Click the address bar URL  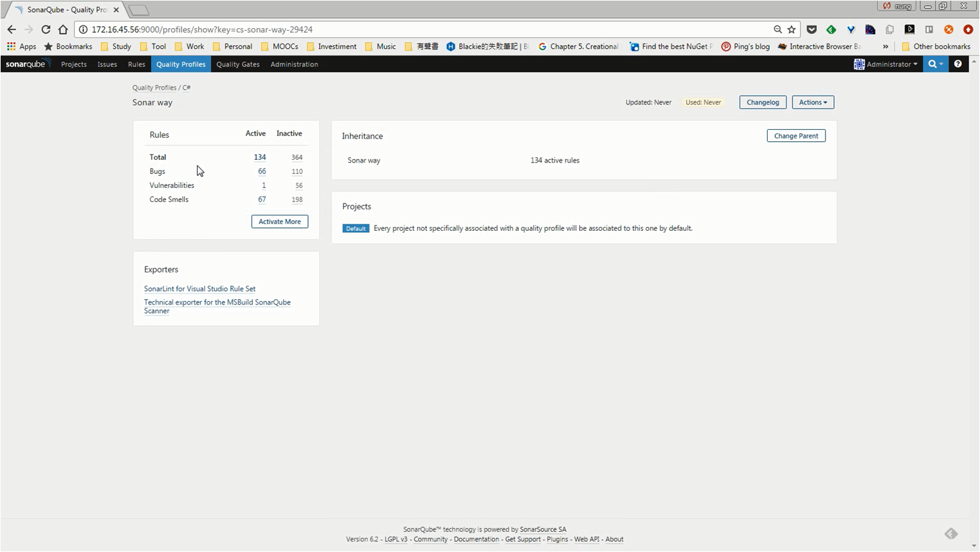(x=202, y=29)
